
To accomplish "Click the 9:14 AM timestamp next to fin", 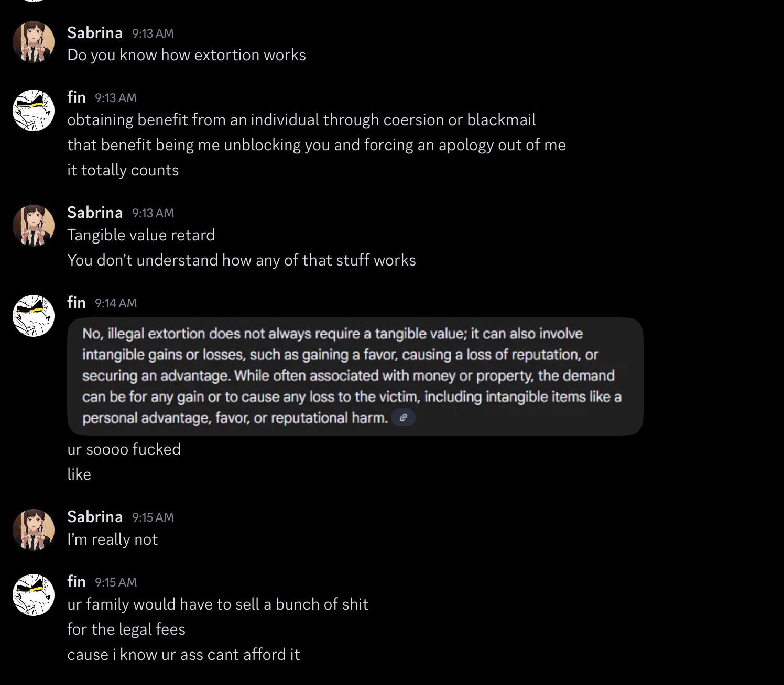I will (116, 303).
